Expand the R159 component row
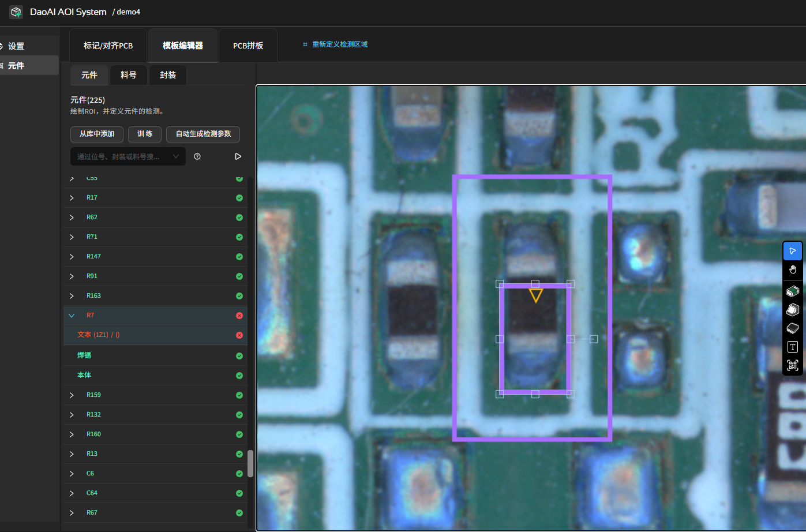Image resolution: width=806 pixels, height=532 pixels. [x=72, y=395]
